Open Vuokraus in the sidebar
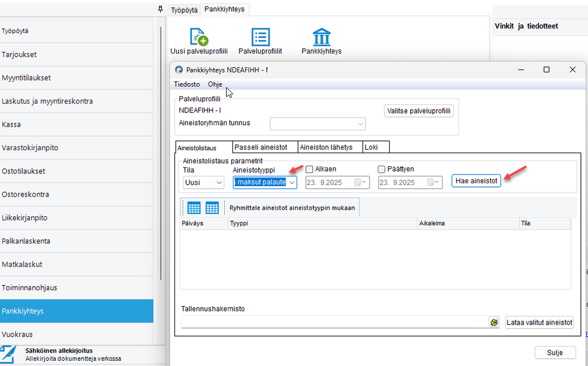The height and width of the screenshot is (366, 588). point(77,334)
